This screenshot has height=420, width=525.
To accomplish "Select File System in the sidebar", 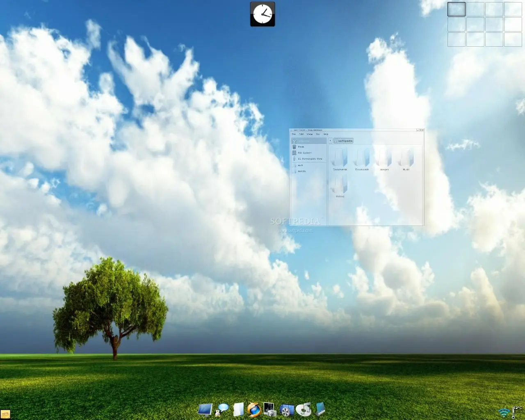I will pos(309,153).
